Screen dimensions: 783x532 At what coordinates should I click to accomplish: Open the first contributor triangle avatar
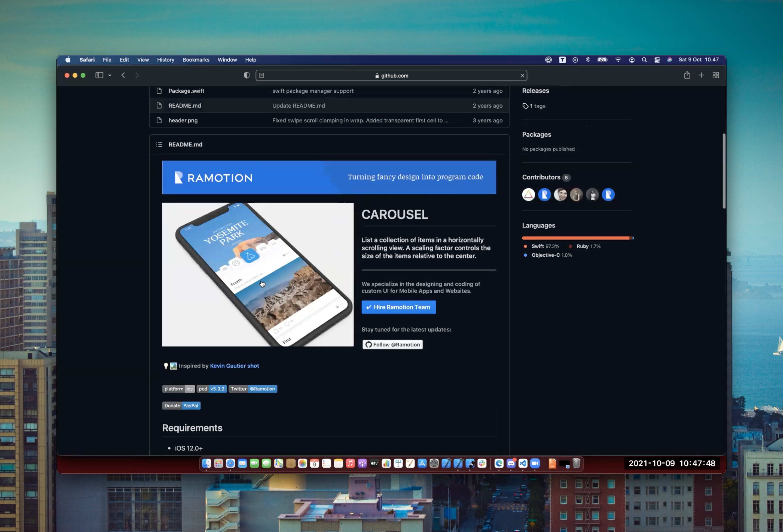coord(528,195)
